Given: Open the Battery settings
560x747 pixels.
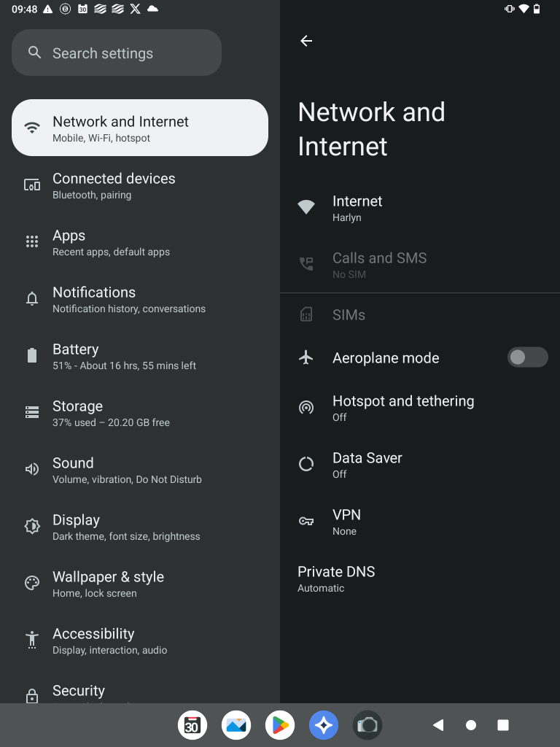Looking at the screenshot, I should 124,356.
